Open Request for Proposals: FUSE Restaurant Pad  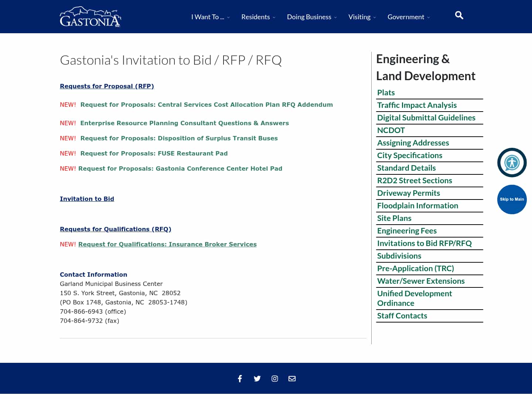(154, 153)
